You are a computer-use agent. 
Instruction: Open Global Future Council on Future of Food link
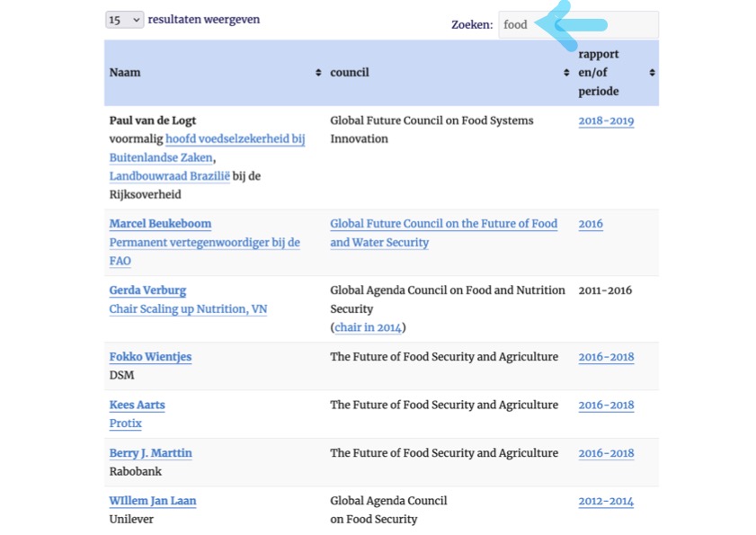(443, 233)
